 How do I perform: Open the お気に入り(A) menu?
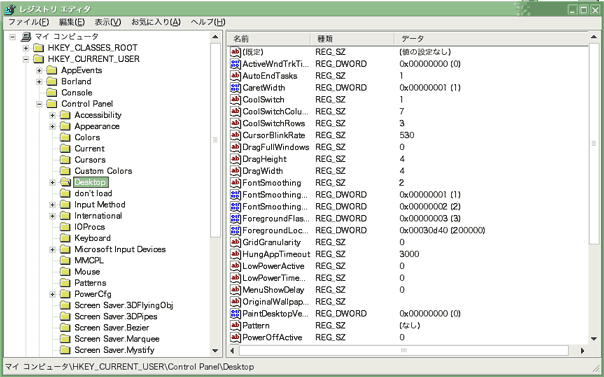pos(156,22)
